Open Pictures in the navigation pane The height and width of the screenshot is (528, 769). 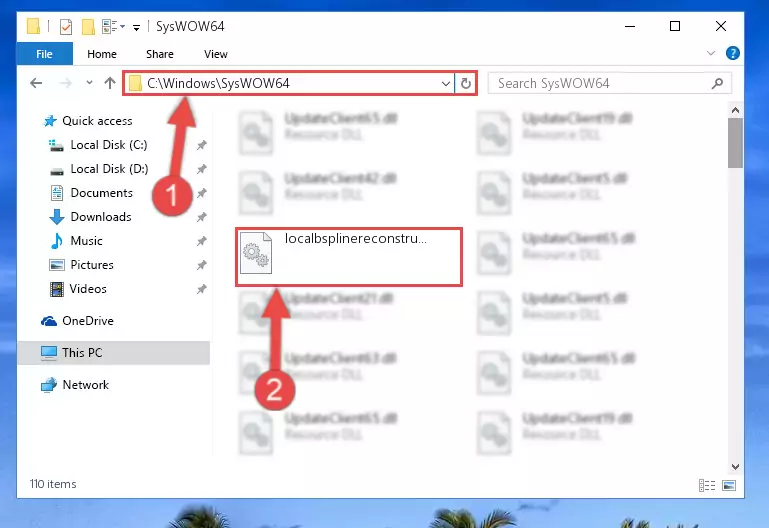(92, 265)
